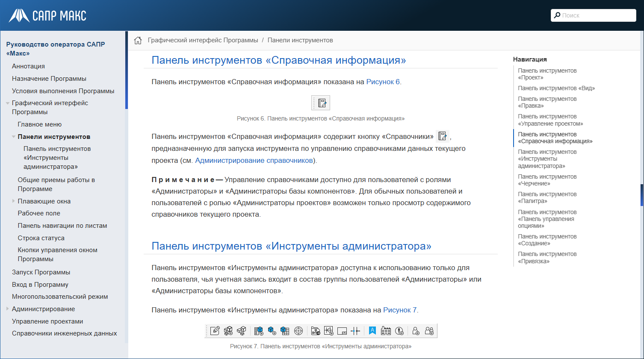Image resolution: width=644 pixels, height=359 pixels.
Task: Click the pencil edit icon in Рисунок 7 toolbar
Action: [x=215, y=330]
